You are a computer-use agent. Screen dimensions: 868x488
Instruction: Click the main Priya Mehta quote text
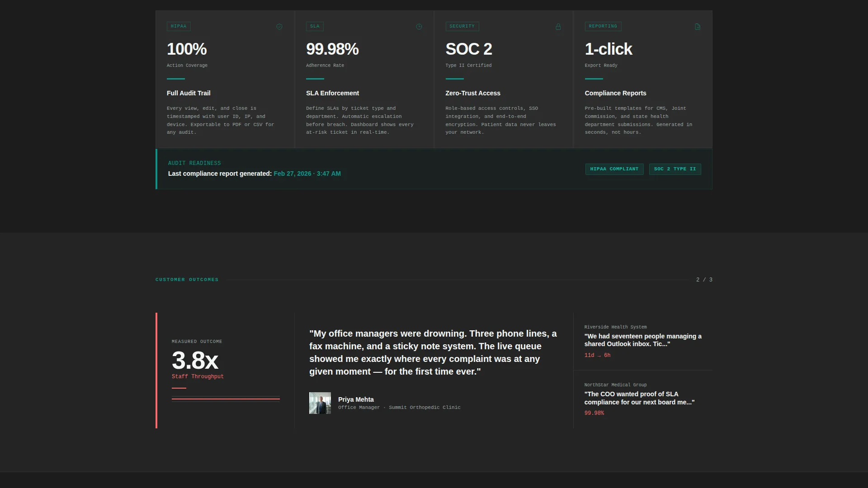(433, 352)
